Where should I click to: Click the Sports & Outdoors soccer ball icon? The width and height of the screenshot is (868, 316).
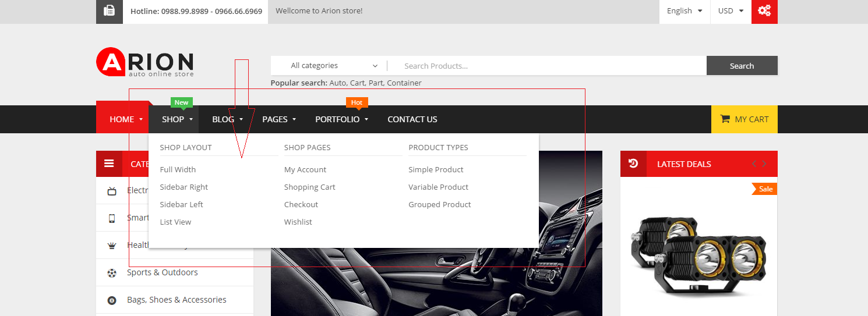(112, 273)
